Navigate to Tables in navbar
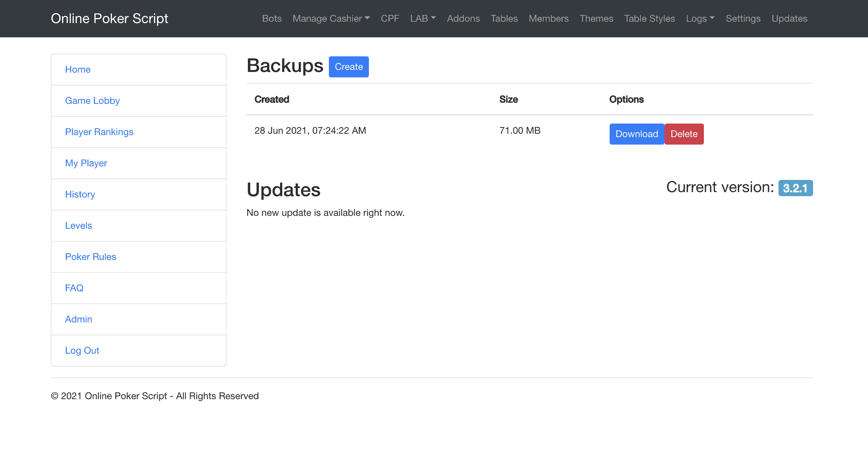The width and height of the screenshot is (868, 465). point(504,18)
